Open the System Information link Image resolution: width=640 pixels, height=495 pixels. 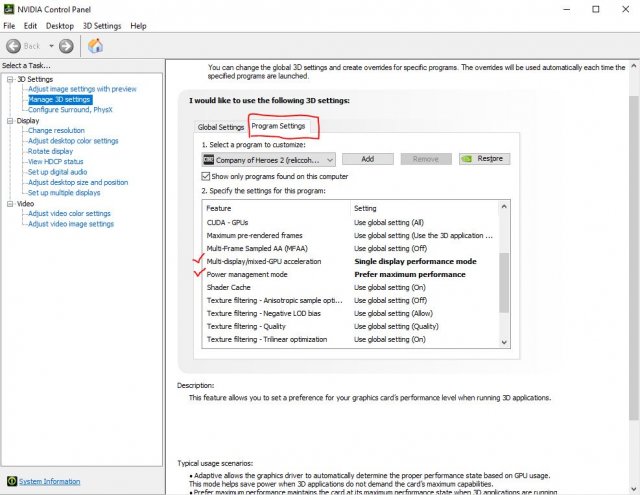pos(50,481)
